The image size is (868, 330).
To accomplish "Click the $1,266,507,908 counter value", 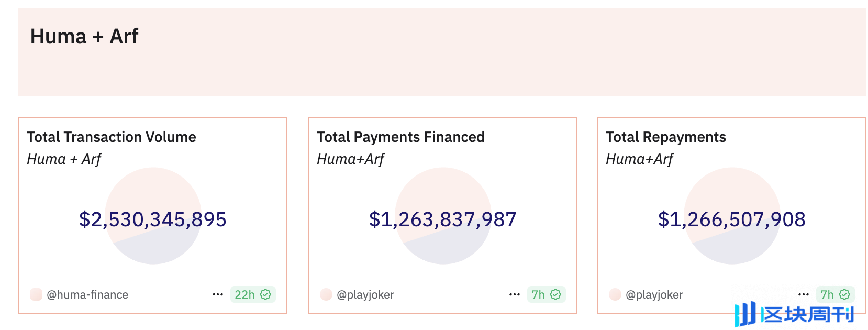I will click(x=732, y=219).
